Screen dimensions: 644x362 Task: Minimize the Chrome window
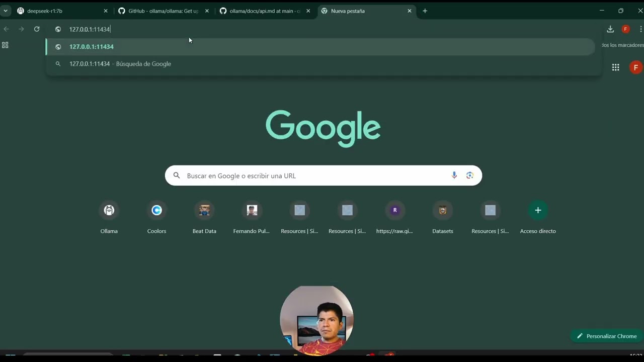click(x=602, y=11)
